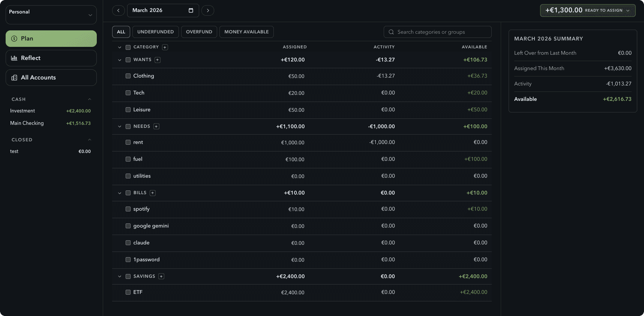Go to next month arrow
The height and width of the screenshot is (316, 644).
208,10
